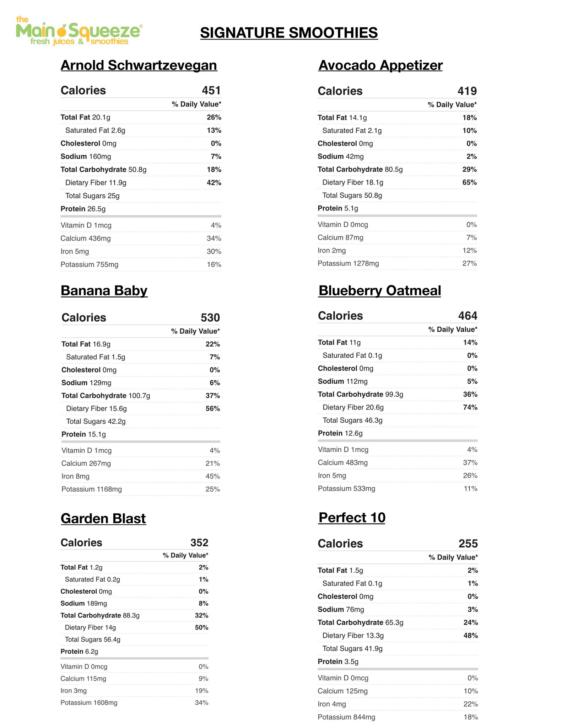This screenshot has width=562, height=728.
Task: Click the Garden Blast heading
Action: pyautogui.click(x=103, y=519)
